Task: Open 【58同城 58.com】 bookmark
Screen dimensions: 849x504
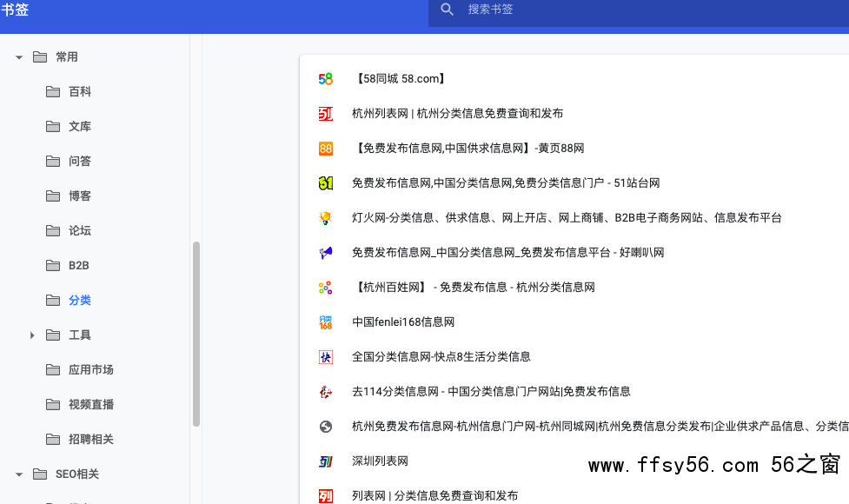Action: 401,79
